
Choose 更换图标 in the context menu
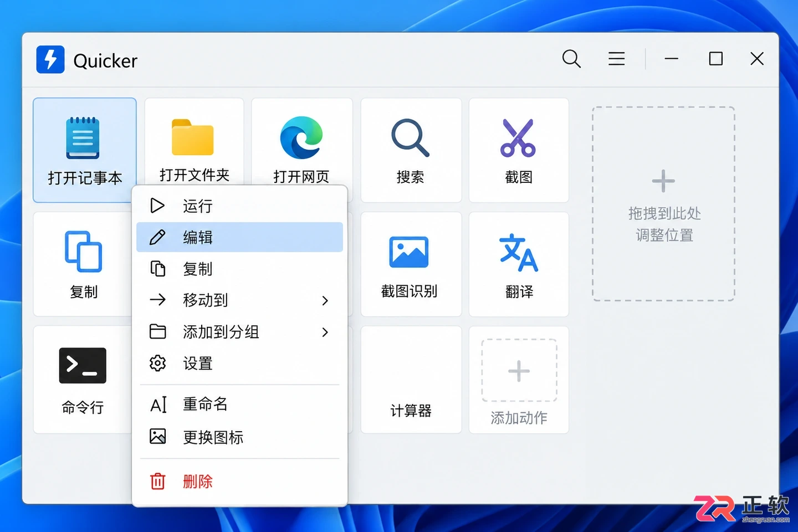pos(239,437)
